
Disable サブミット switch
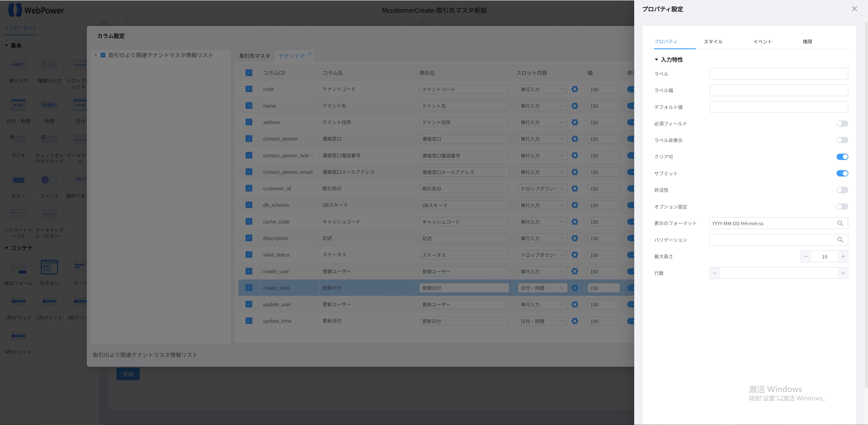pyautogui.click(x=842, y=174)
